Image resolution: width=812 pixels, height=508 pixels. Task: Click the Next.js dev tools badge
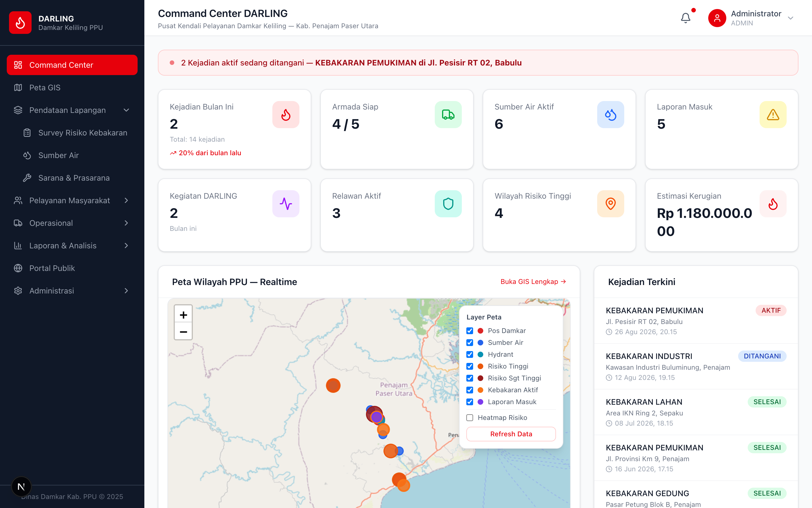click(x=21, y=487)
